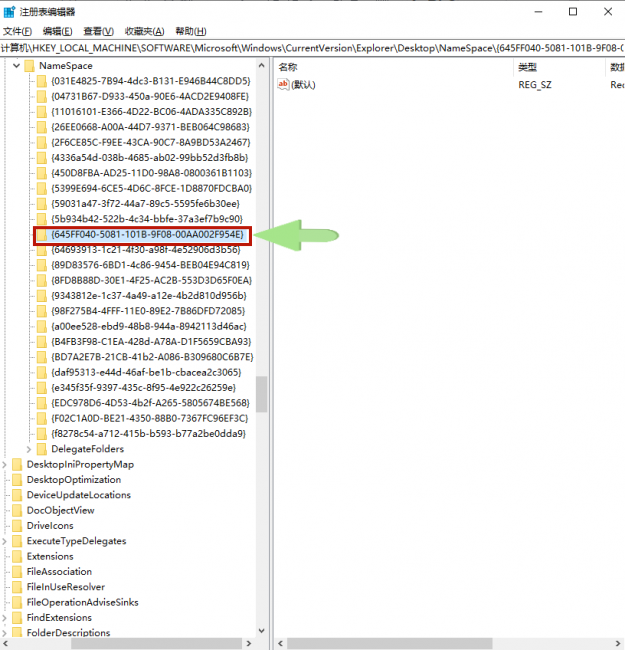Click folder icon of {04731B67-D933-450a-90E6-4ACD2E9408FE}
This screenshot has width=625, height=650.
pos(41,96)
